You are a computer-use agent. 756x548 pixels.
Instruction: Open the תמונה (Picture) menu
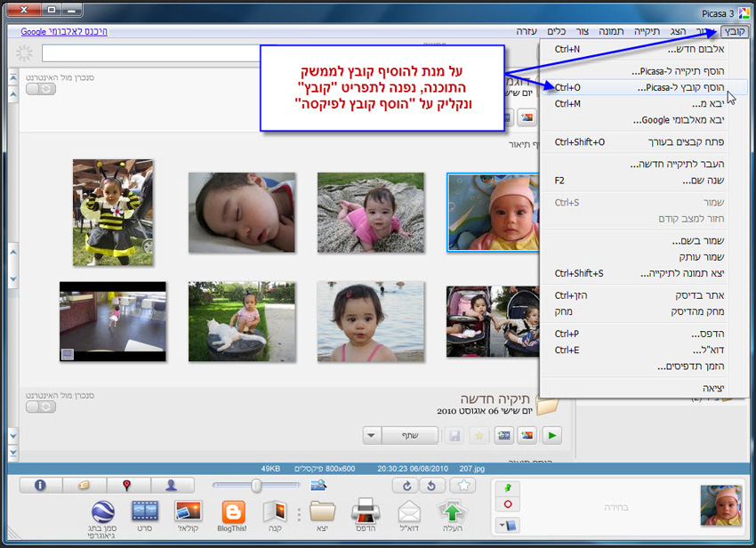(x=611, y=31)
